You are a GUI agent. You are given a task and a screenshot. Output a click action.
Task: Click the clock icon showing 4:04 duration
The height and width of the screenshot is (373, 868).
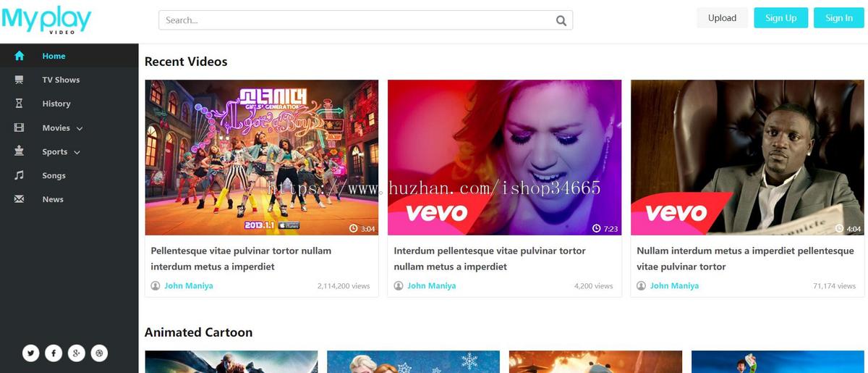click(x=840, y=228)
